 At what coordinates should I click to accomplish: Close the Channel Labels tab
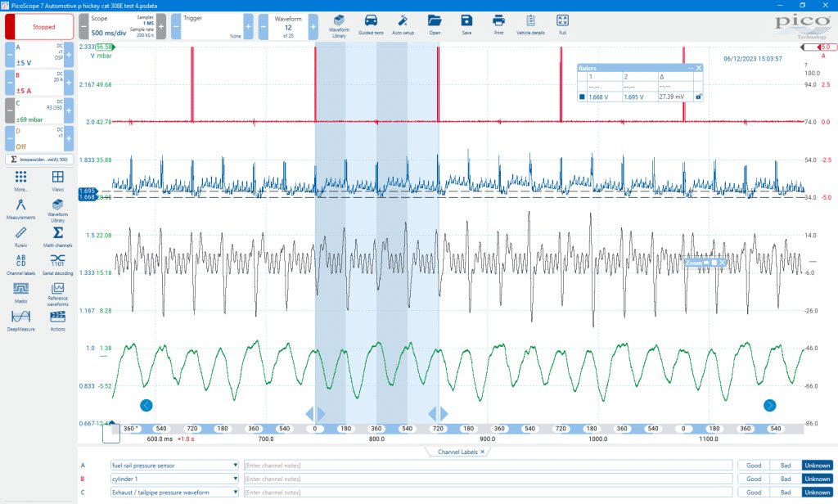click(483, 452)
